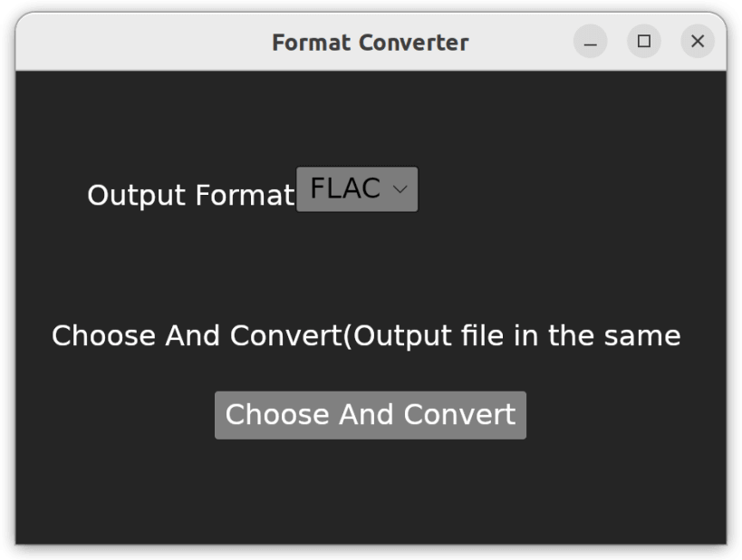Screen dimensions: 742x560
Task: Close the Format Converter application
Action: (x=698, y=42)
